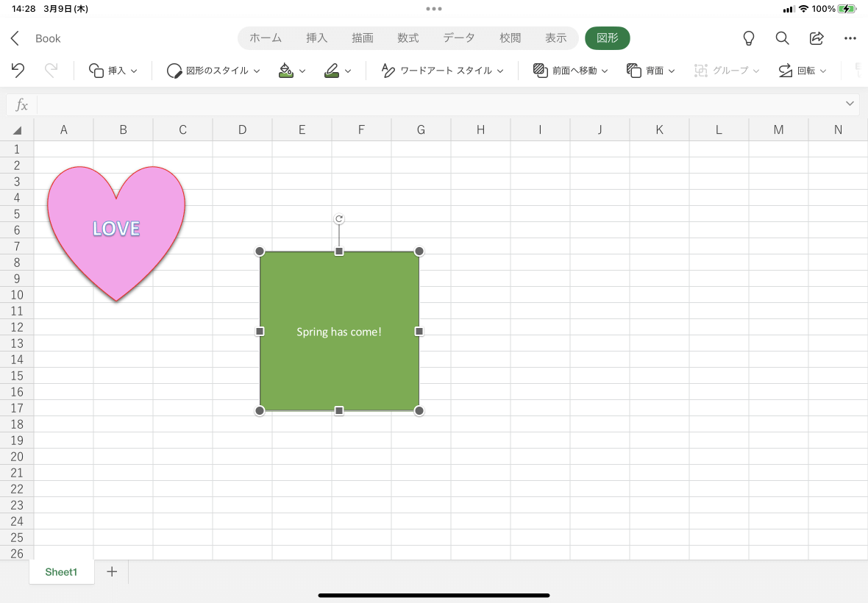The image size is (868, 603).
Task: Switch to the ホーム tab
Action: pos(265,38)
